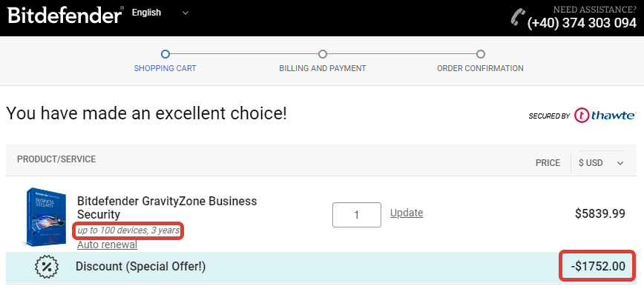This screenshot has height=289, width=644.
Task: Click the thawte security seal
Action: (x=582, y=116)
